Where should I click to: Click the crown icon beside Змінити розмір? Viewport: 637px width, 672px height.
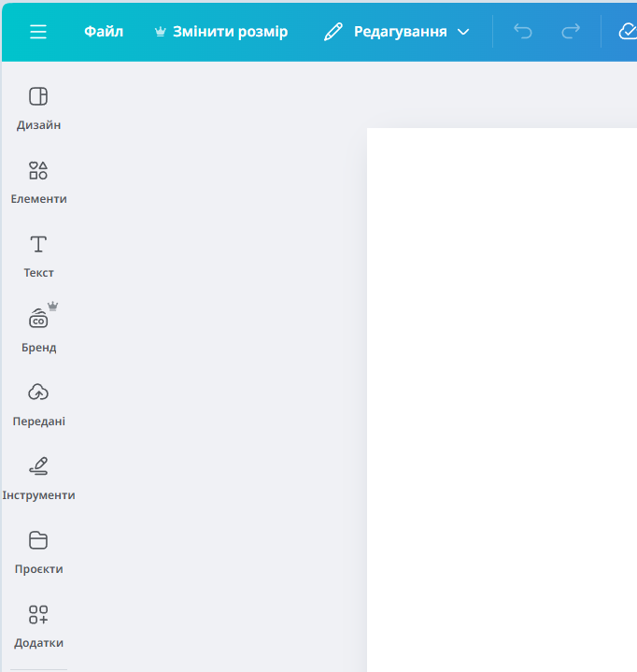point(161,32)
